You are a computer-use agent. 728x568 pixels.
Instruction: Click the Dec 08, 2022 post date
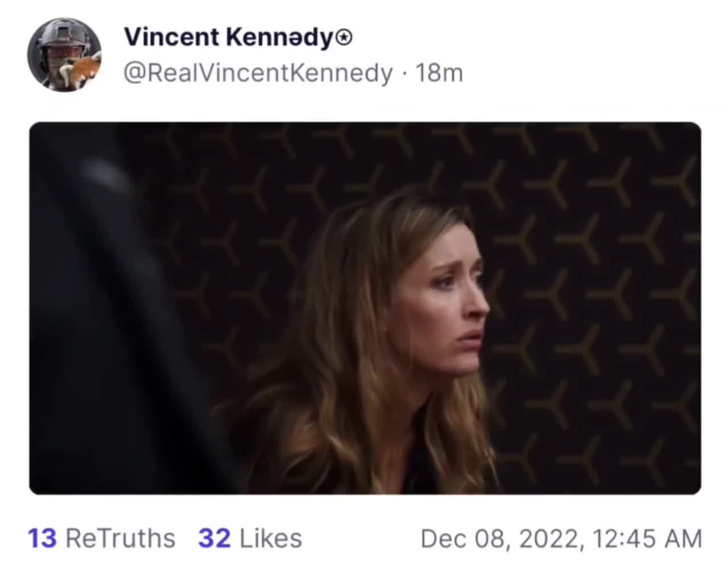(x=500, y=538)
